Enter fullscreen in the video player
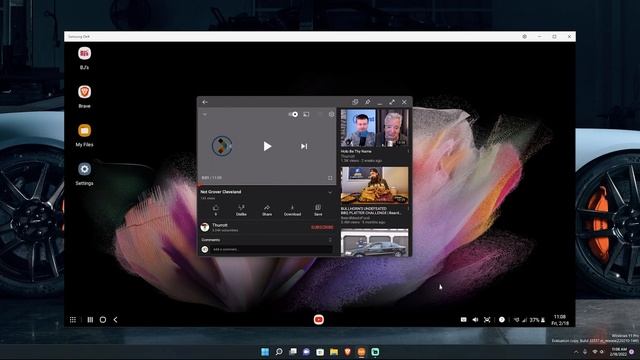Image resolution: width=640 pixels, height=360 pixels. coord(330,178)
